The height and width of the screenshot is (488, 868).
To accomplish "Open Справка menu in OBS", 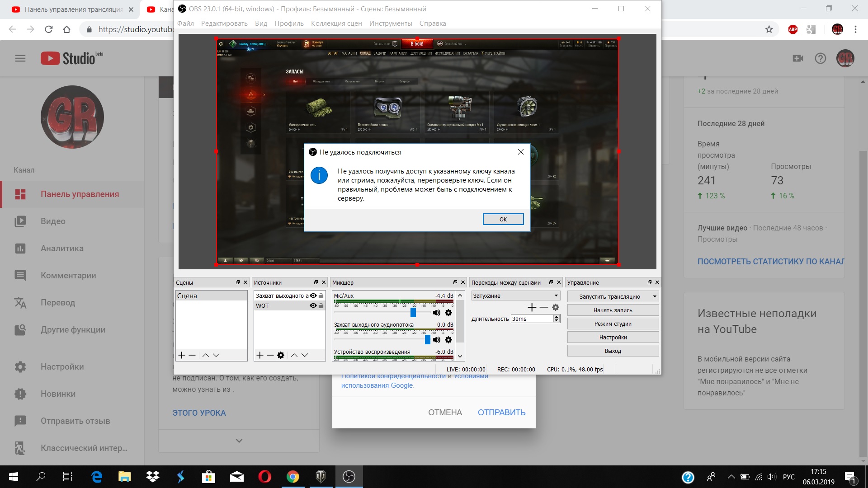I will (433, 23).
